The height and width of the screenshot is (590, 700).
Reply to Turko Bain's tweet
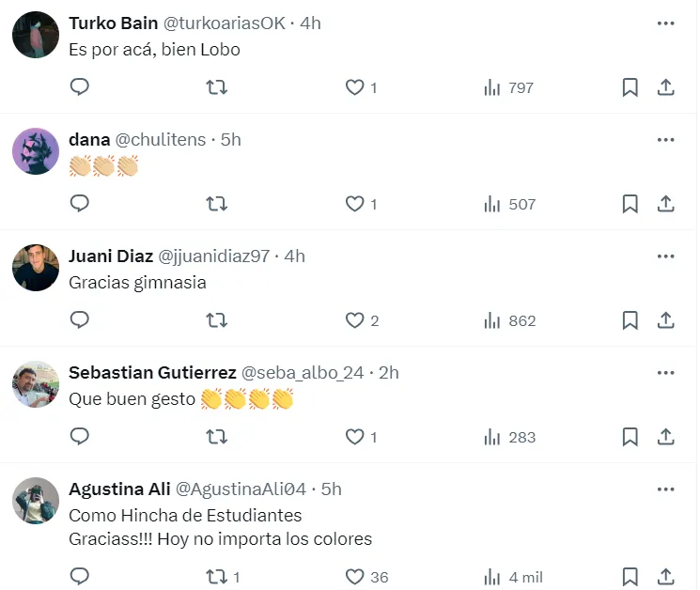(80, 87)
